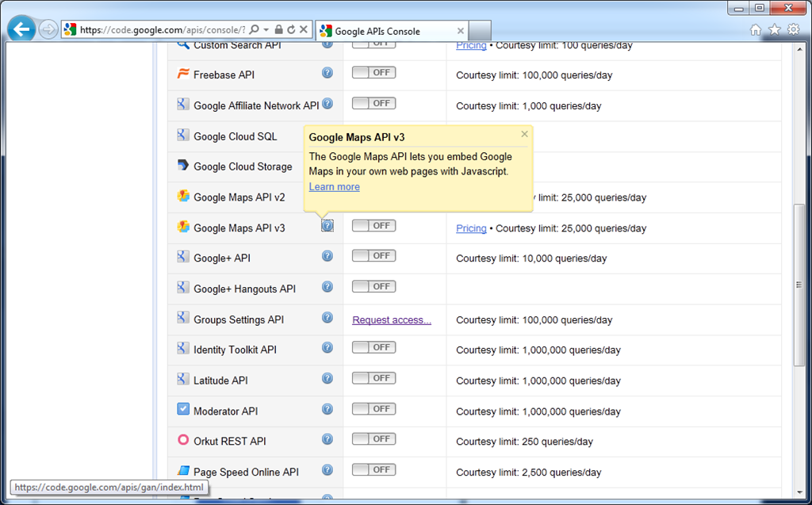Screen dimensions: 812x505
Task: Click help icon for Google+ API
Action: point(327,256)
